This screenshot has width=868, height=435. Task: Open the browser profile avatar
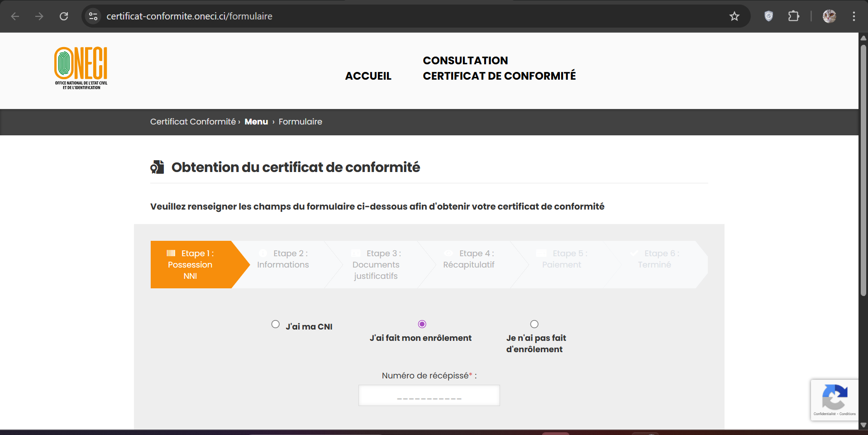click(829, 16)
